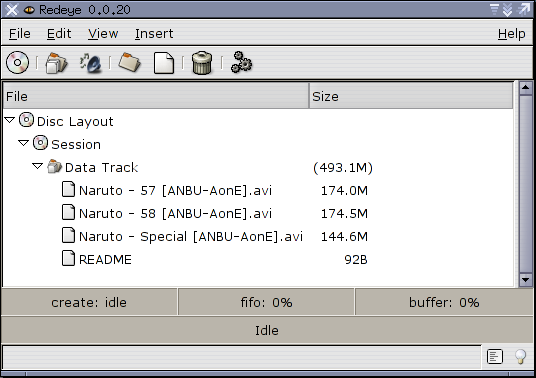
Task: Click the trash can delete icon
Action: point(202,63)
